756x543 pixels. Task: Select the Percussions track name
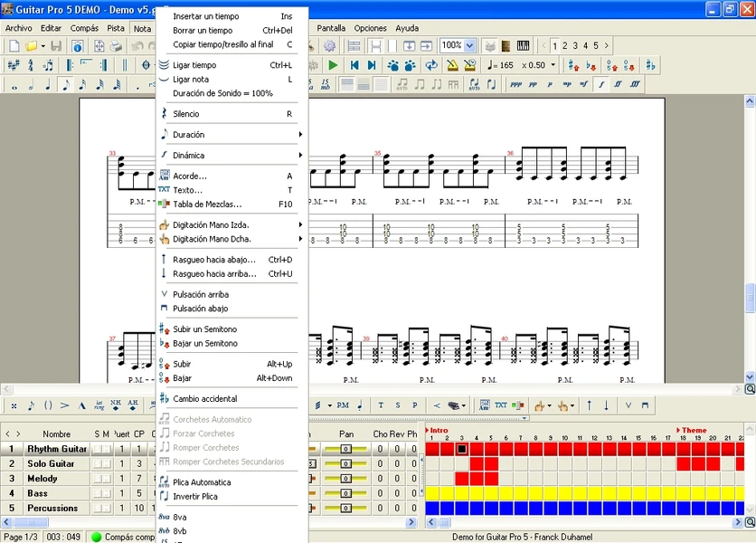(52, 509)
